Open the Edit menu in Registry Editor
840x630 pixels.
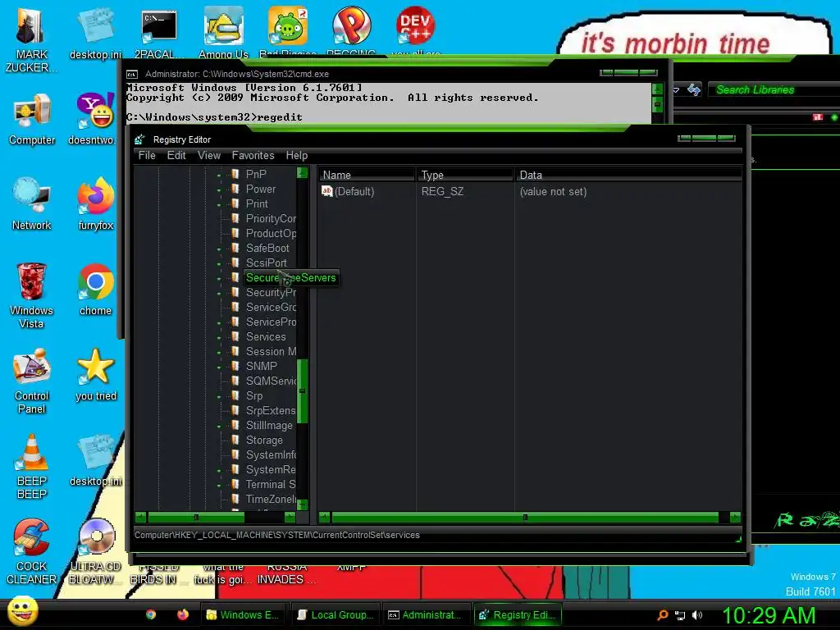click(x=176, y=155)
